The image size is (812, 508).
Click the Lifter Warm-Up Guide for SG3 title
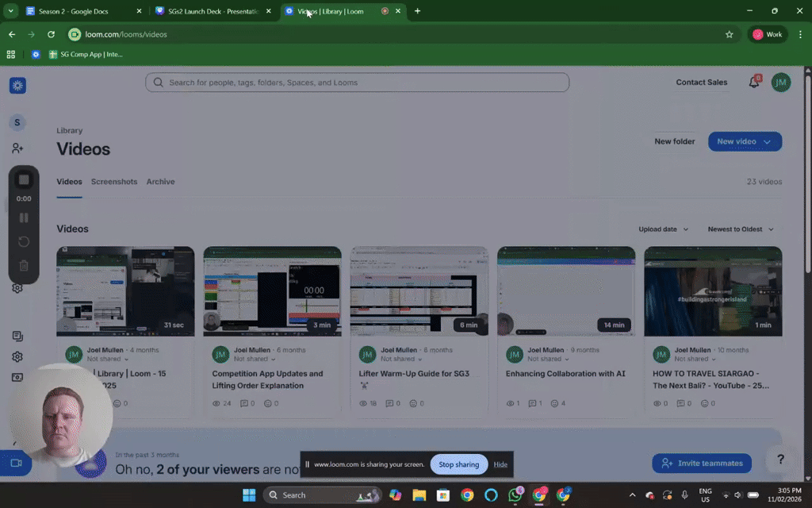[414, 373]
